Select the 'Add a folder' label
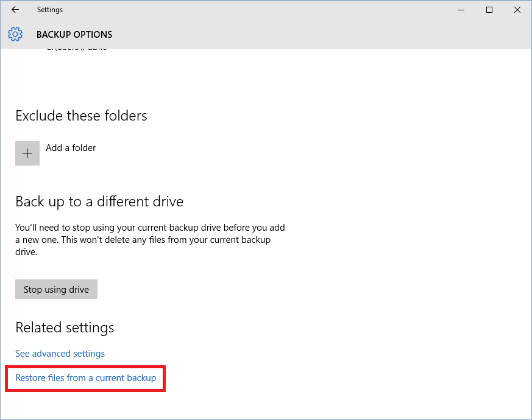This screenshot has width=532, height=420. tap(71, 148)
